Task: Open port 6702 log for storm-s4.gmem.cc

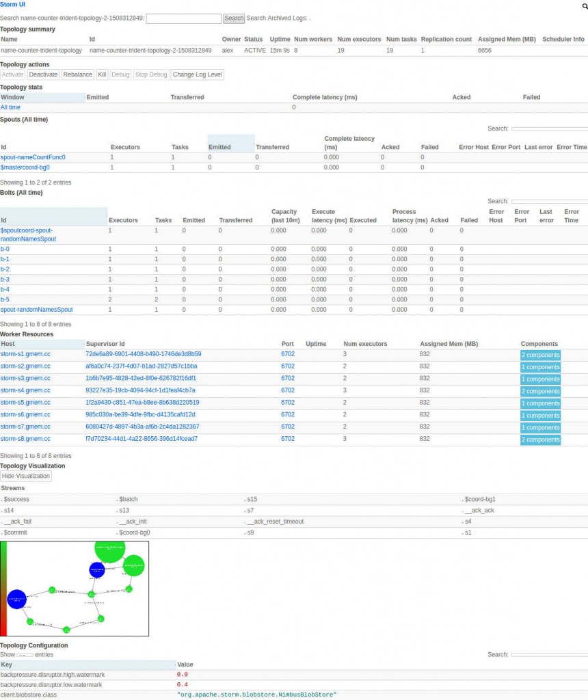Action: pos(287,391)
